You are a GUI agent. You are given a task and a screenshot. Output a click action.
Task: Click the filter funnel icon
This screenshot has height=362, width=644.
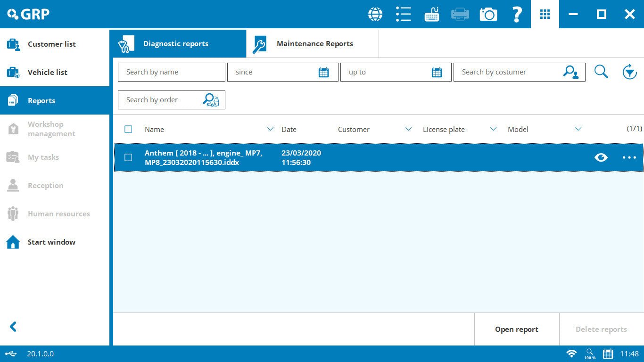[629, 72]
